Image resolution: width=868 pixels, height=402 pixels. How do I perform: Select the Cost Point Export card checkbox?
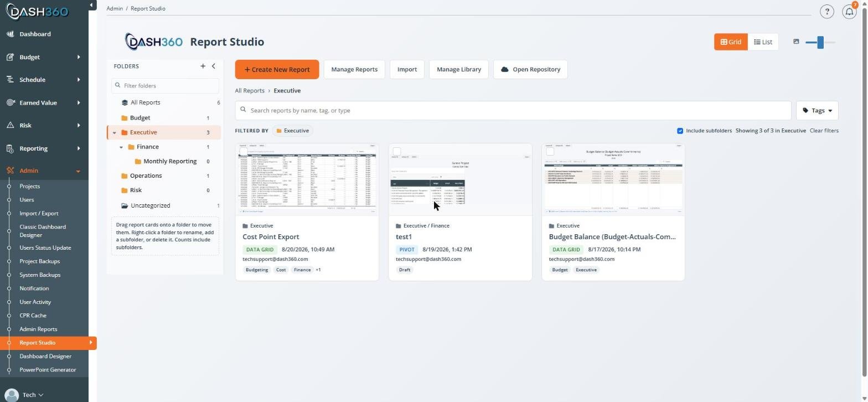244,151
